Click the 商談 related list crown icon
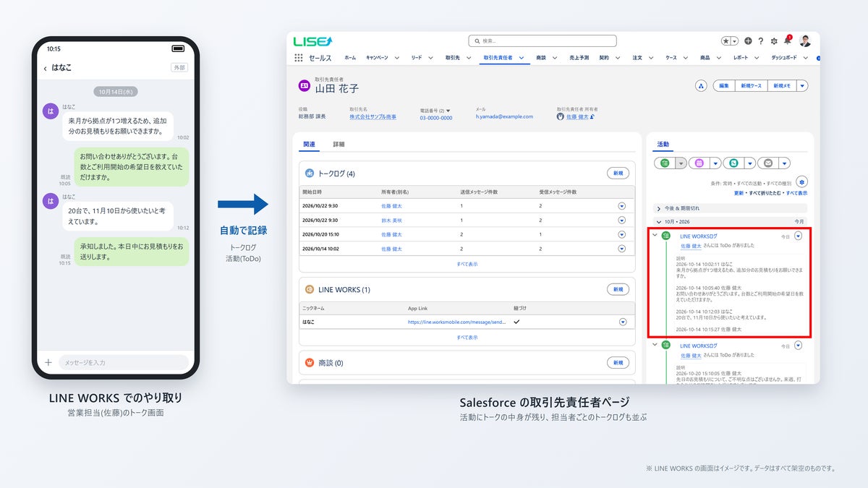868x488 pixels. [310, 362]
